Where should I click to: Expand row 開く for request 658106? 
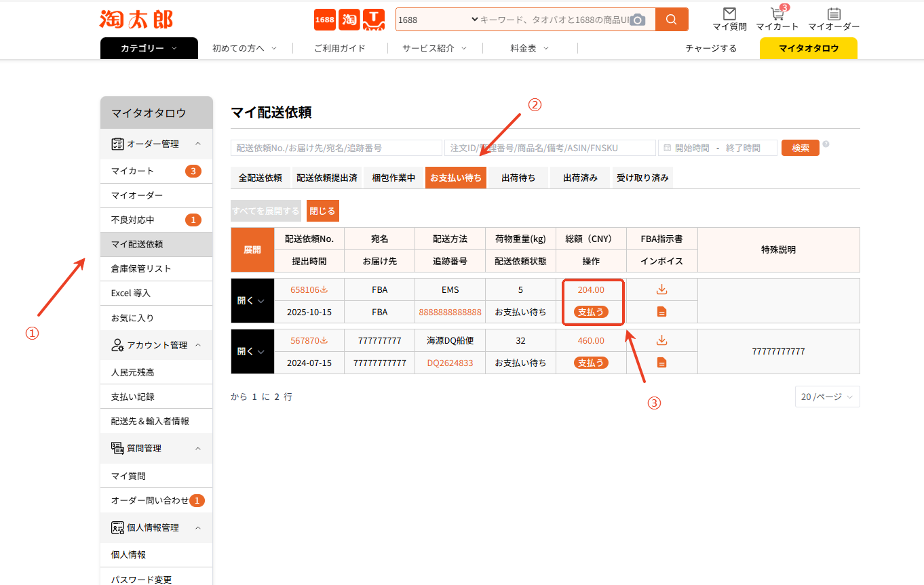click(252, 300)
